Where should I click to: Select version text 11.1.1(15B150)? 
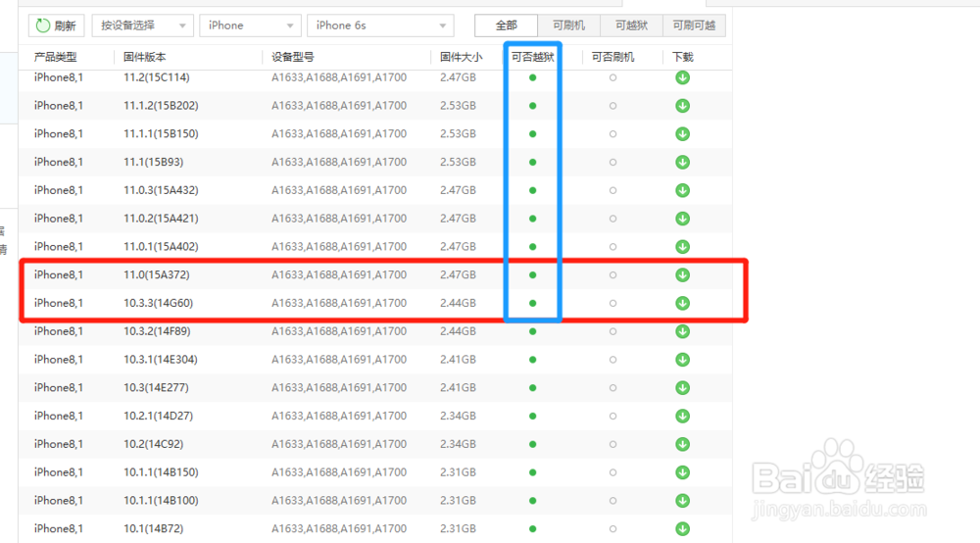(x=161, y=133)
